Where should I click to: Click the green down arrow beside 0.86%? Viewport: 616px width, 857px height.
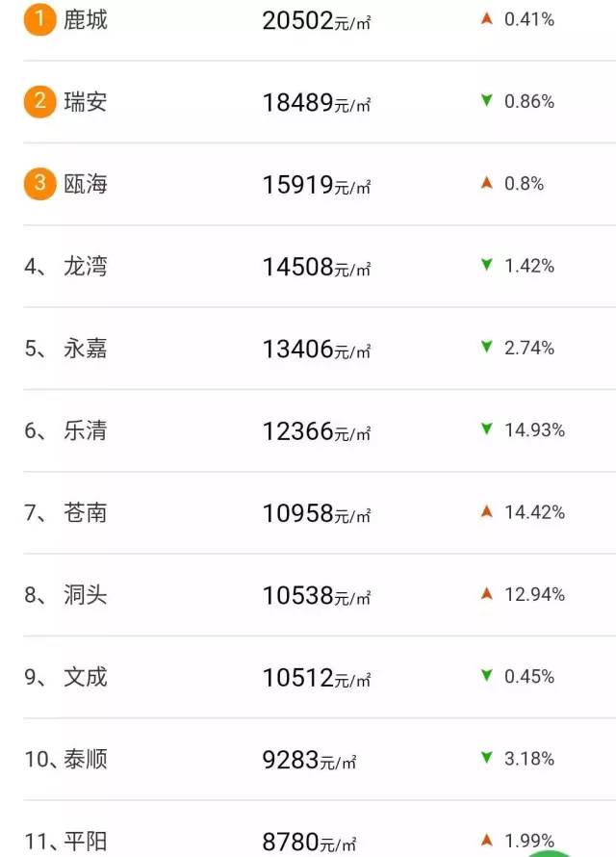click(487, 101)
